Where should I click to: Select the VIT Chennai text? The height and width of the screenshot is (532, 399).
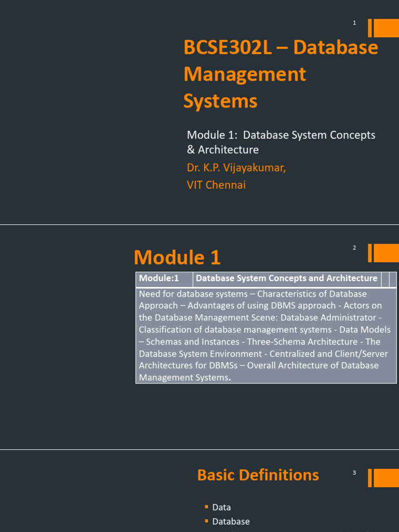[x=216, y=185]
